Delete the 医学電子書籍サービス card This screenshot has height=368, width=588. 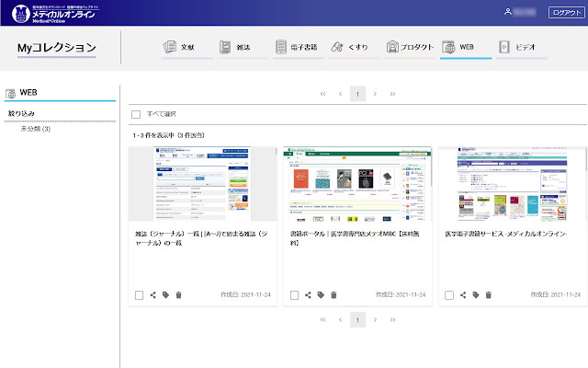point(488,295)
